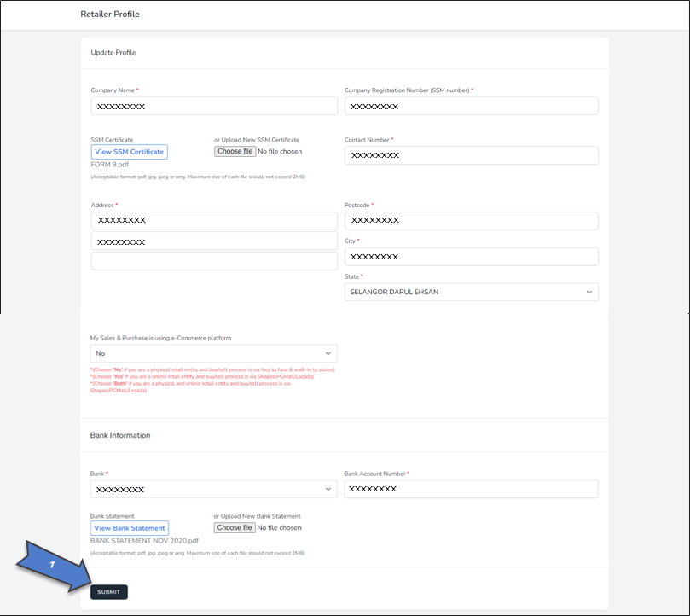Click the Company Registration Number field
690x616 pixels.
click(471, 106)
